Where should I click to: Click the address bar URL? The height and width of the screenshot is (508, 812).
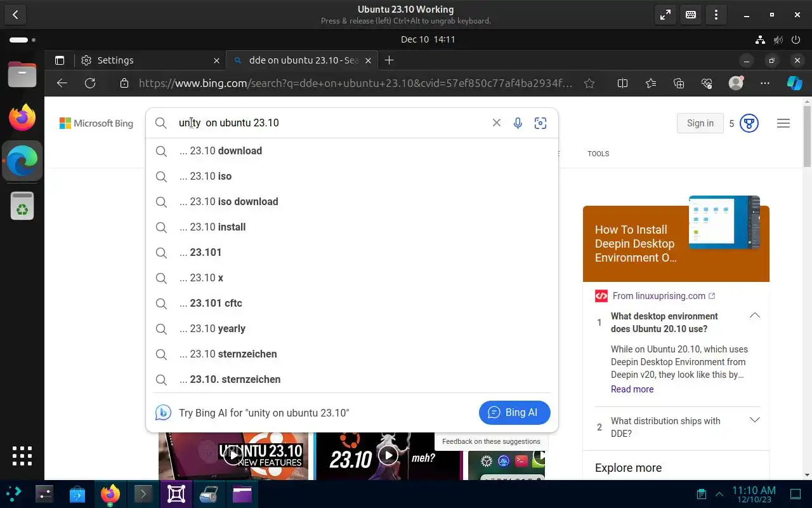(x=355, y=83)
